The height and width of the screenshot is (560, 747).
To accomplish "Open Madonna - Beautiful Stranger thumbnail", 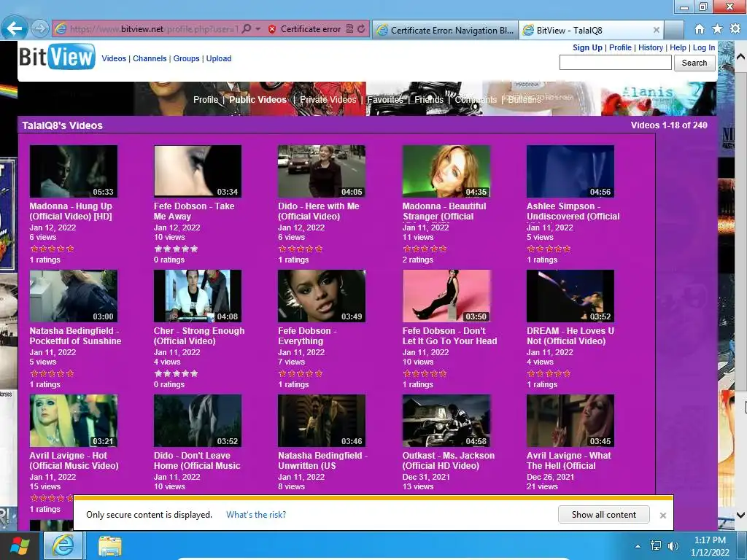I will click(x=446, y=171).
